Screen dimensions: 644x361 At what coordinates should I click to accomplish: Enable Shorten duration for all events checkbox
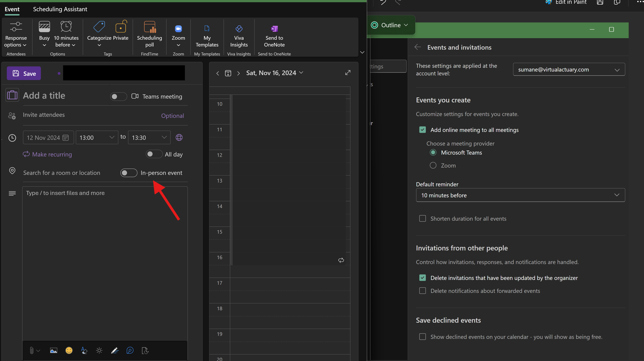(x=423, y=218)
